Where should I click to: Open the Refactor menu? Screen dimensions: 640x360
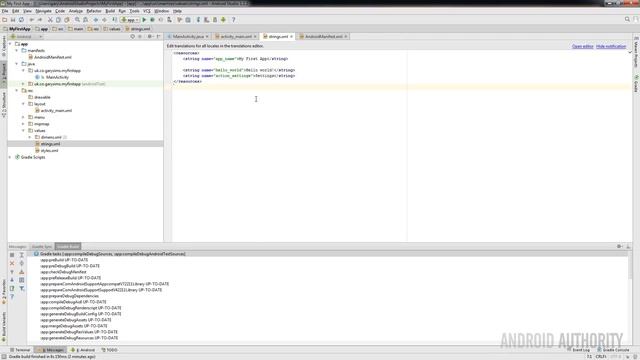click(94, 11)
